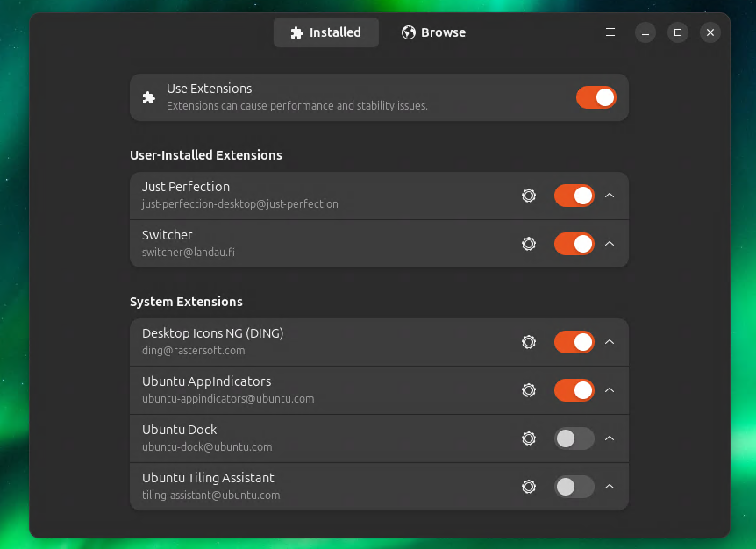
Task: Open settings gear for Just Perfection
Action: pyautogui.click(x=529, y=196)
